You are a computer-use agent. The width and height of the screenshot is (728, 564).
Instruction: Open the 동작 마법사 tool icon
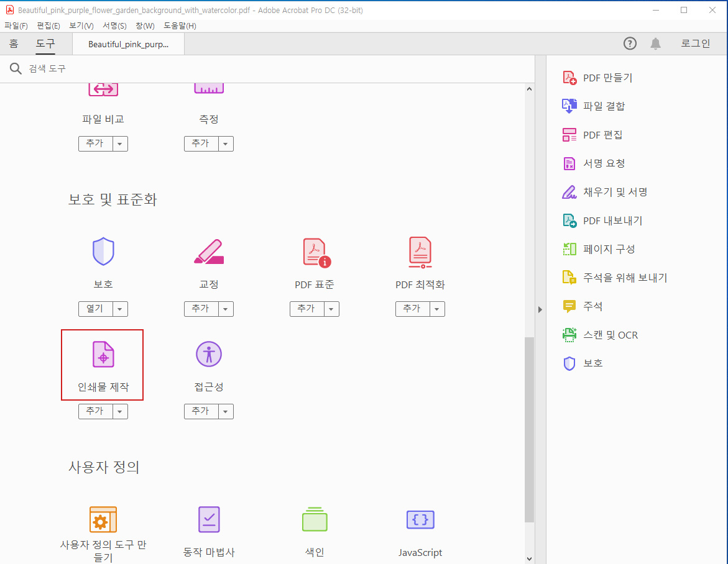tap(209, 519)
